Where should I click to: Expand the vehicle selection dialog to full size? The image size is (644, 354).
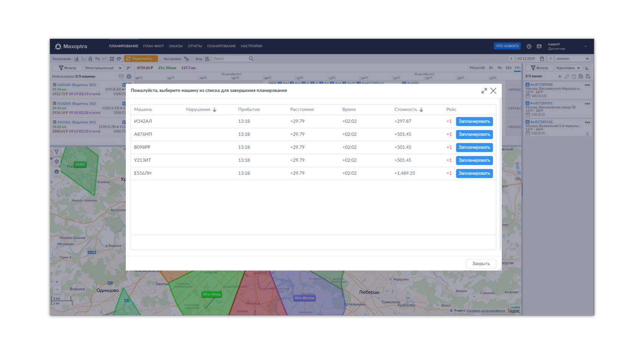pyautogui.click(x=484, y=91)
